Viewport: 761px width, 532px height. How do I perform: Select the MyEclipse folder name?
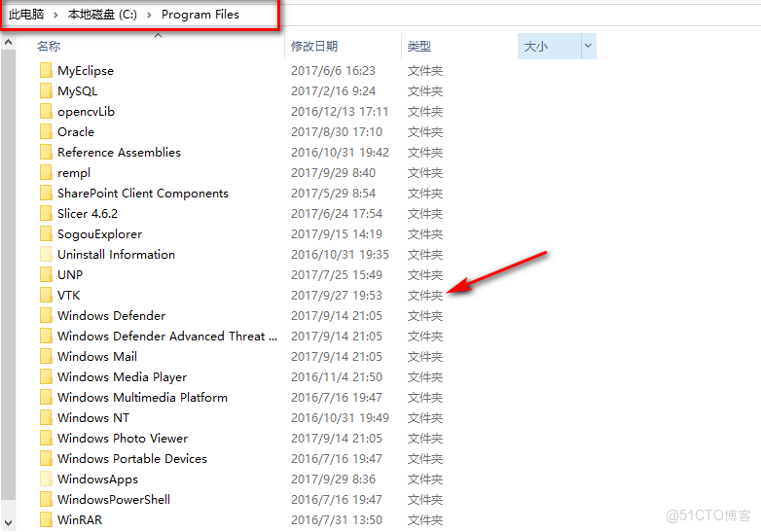point(86,70)
